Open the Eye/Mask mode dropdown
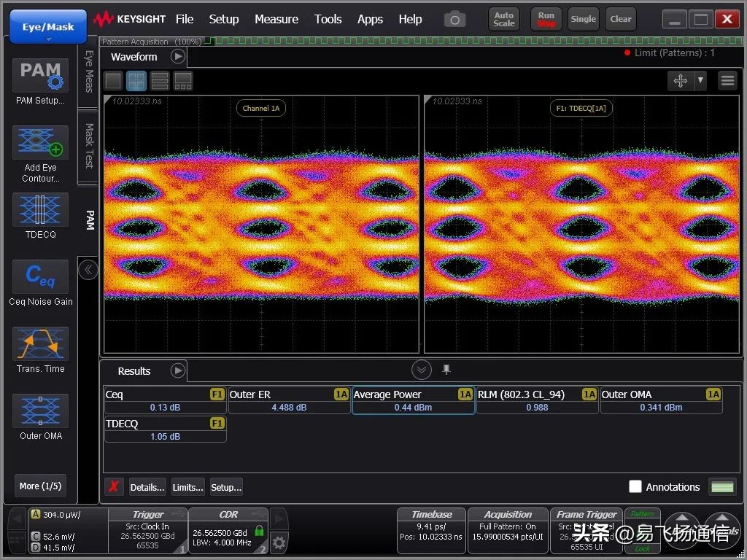747x560 pixels. 48,28
